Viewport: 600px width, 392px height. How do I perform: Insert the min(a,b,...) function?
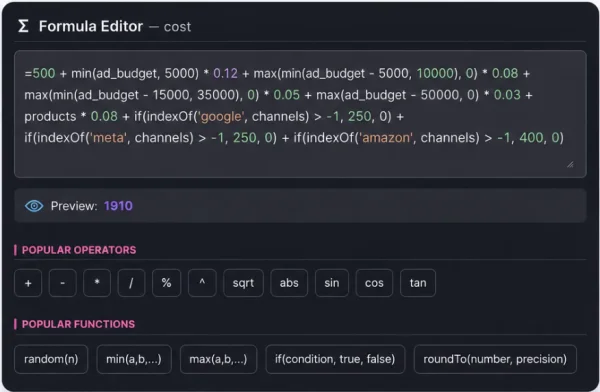coord(134,359)
